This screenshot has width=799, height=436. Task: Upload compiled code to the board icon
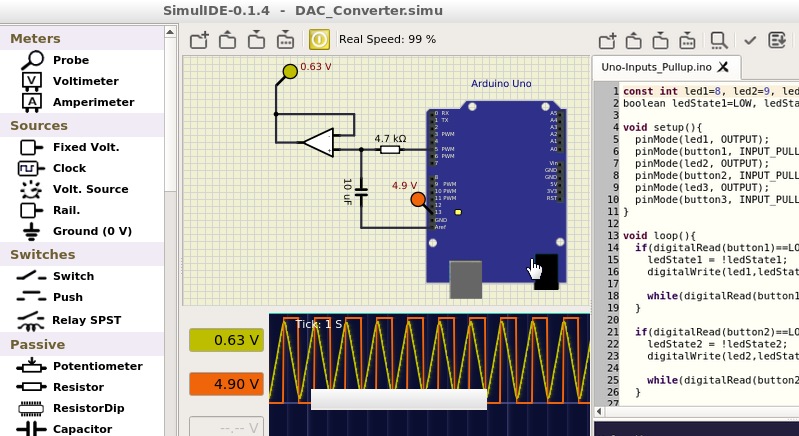[777, 40]
